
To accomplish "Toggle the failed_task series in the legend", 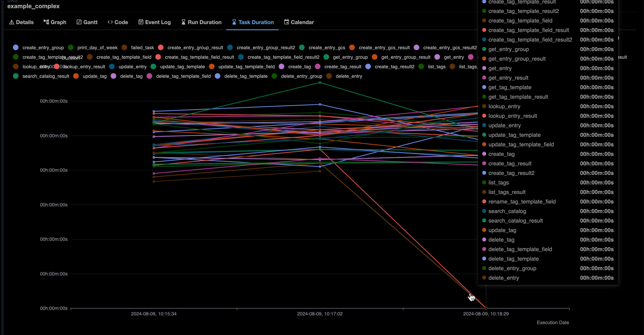I will coord(142,48).
